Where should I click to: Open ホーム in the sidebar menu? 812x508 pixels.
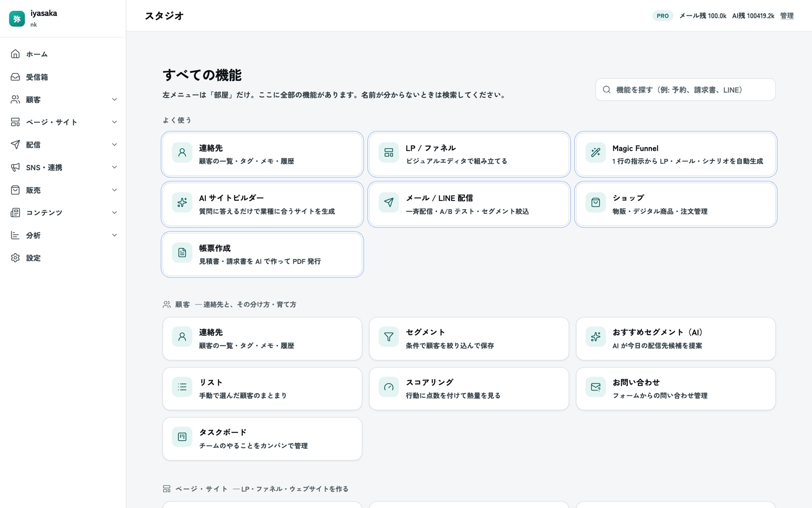coord(63,54)
